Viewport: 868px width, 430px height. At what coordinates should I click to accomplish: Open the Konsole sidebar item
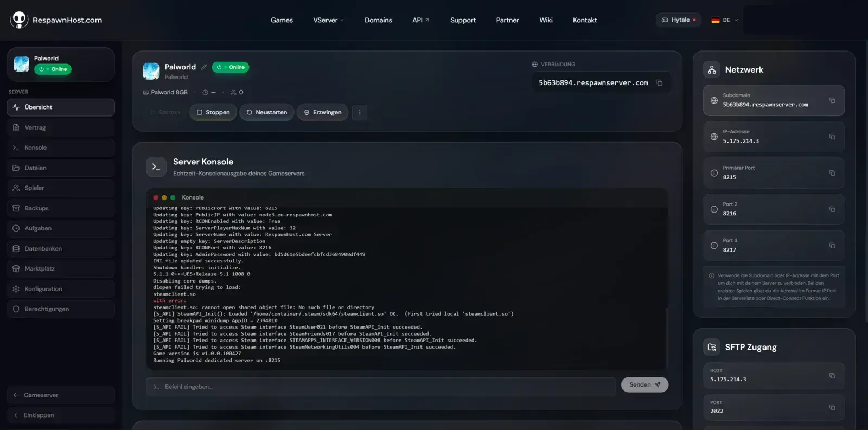click(61, 147)
